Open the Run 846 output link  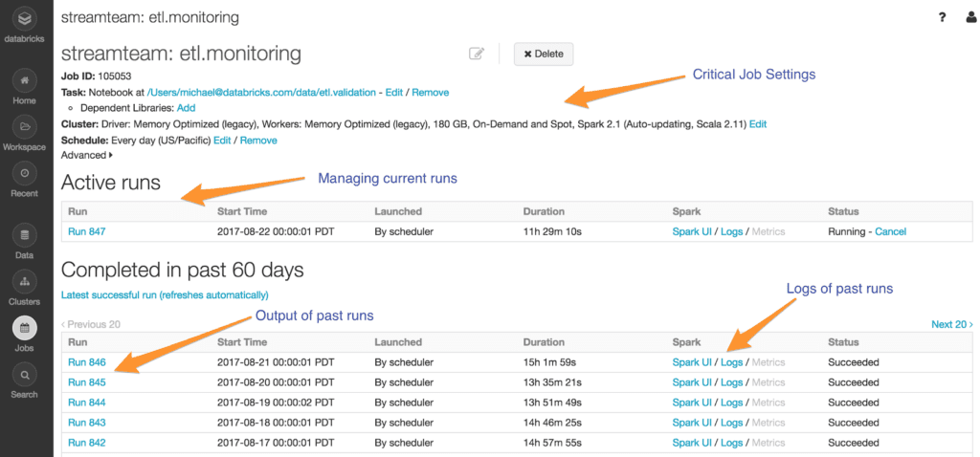point(86,362)
